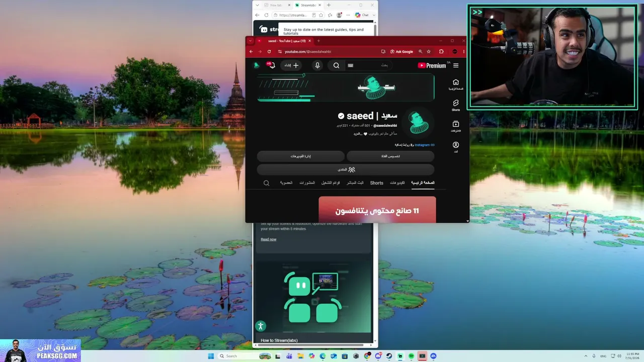The width and height of the screenshot is (644, 362).
Task: Open Subscriptions in the YouTube sidebar
Action: click(x=456, y=126)
